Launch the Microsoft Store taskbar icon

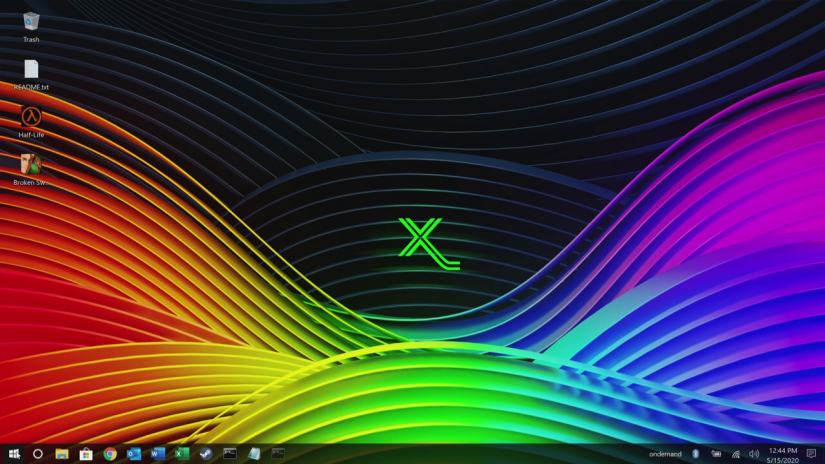86,453
